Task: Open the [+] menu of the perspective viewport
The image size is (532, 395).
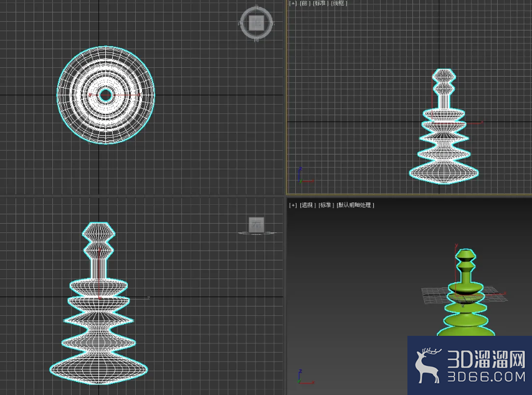Action: pyautogui.click(x=293, y=205)
